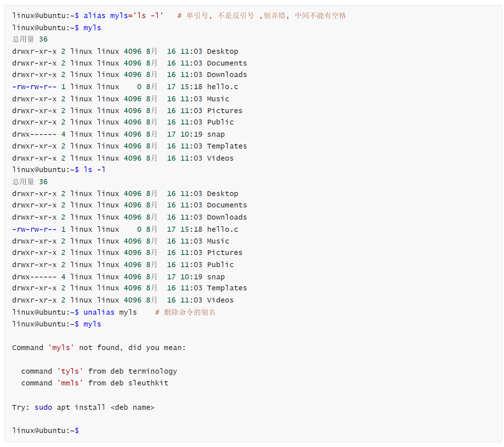Screen dimensions: 504x447
Task: Click 'Public' in the myls output listing
Action: 220,122
